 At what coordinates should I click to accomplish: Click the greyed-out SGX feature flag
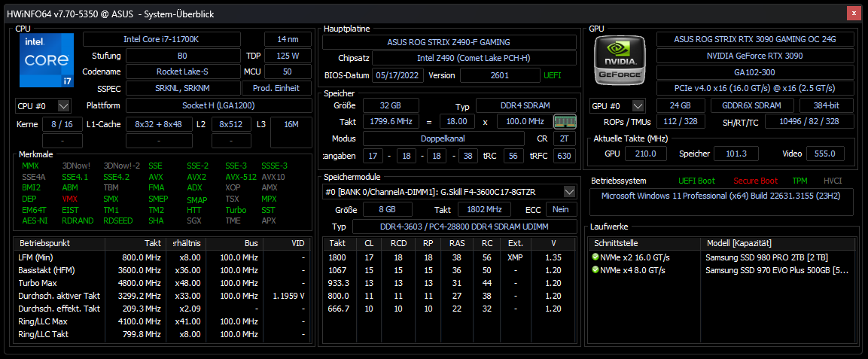[194, 221]
